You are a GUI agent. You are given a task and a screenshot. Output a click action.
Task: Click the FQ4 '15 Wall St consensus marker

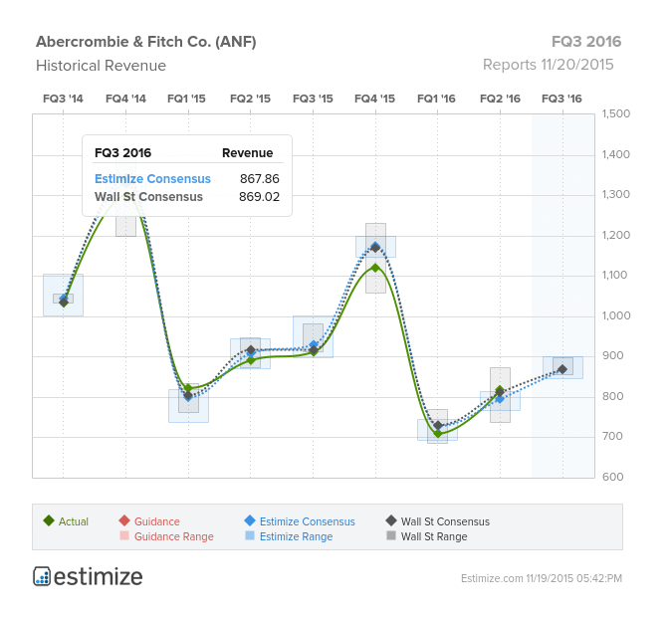[x=376, y=248]
